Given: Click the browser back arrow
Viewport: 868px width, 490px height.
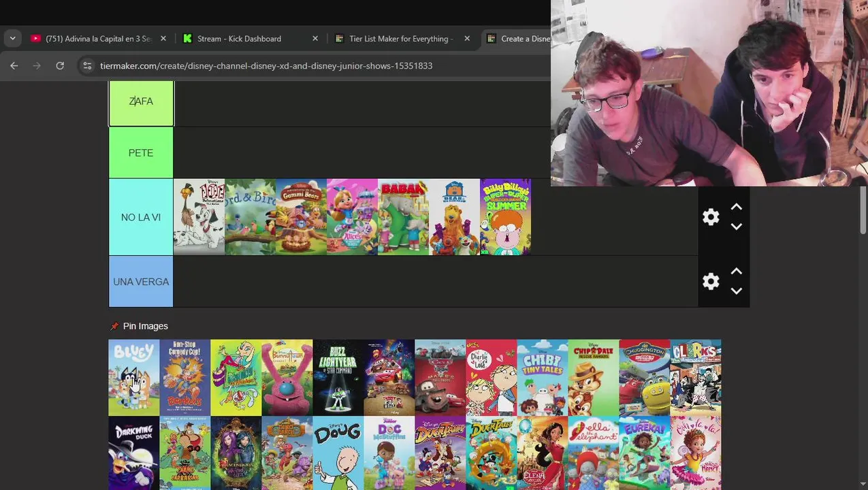Looking at the screenshot, I should [x=14, y=65].
